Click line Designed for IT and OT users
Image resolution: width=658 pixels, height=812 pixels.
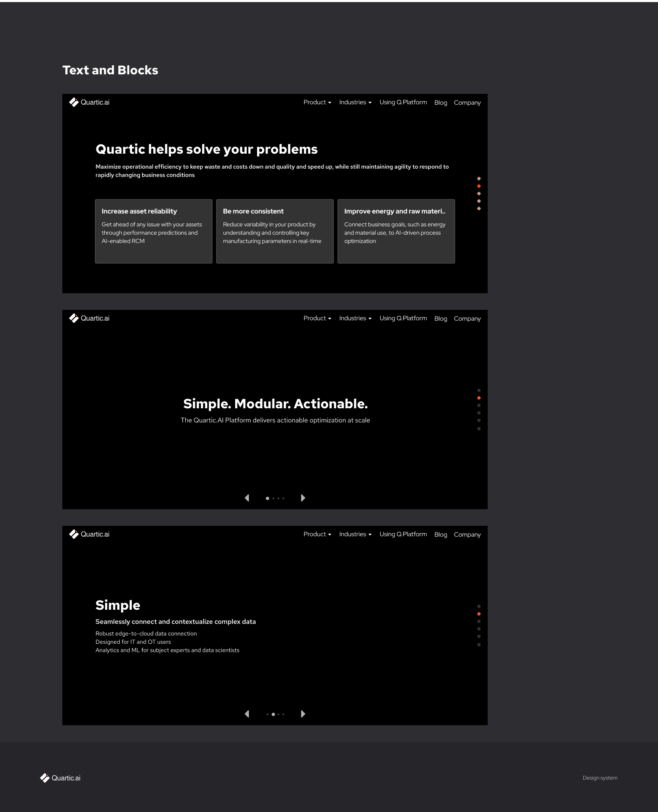(133, 642)
